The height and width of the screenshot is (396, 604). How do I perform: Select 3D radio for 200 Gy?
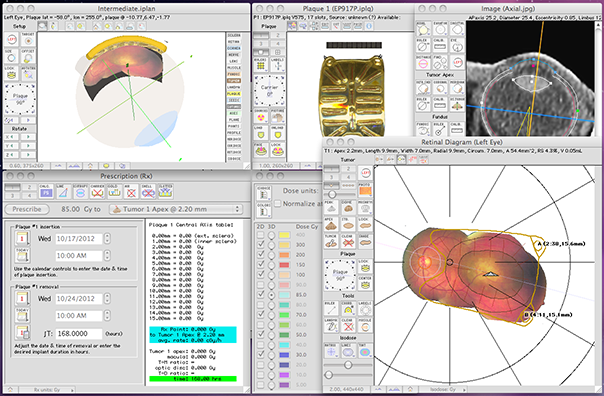[x=272, y=255]
